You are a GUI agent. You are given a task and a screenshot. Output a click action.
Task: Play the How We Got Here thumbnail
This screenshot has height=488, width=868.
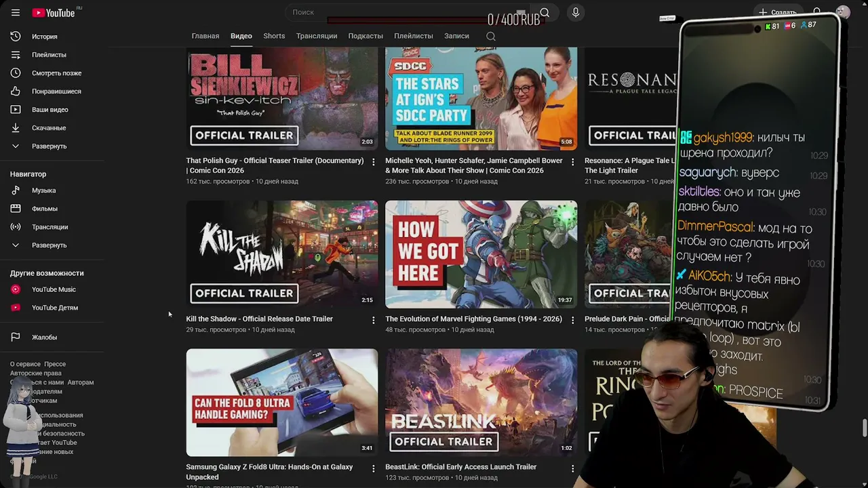pyautogui.click(x=481, y=254)
